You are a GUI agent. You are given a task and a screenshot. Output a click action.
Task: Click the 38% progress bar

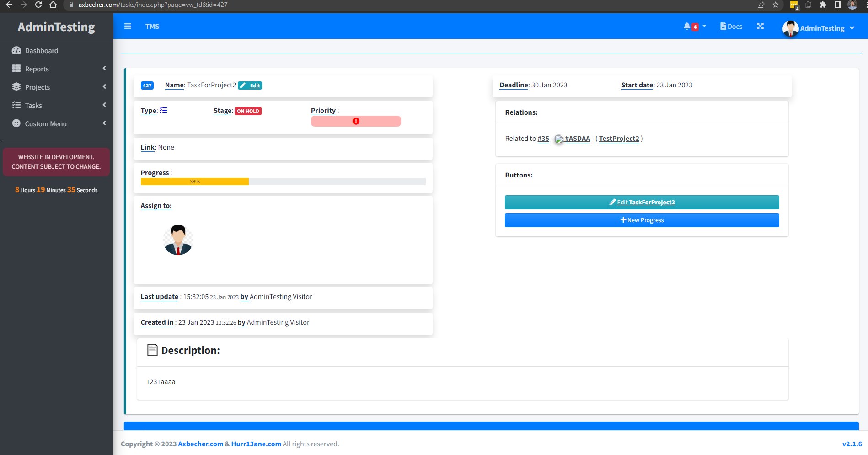[194, 182]
